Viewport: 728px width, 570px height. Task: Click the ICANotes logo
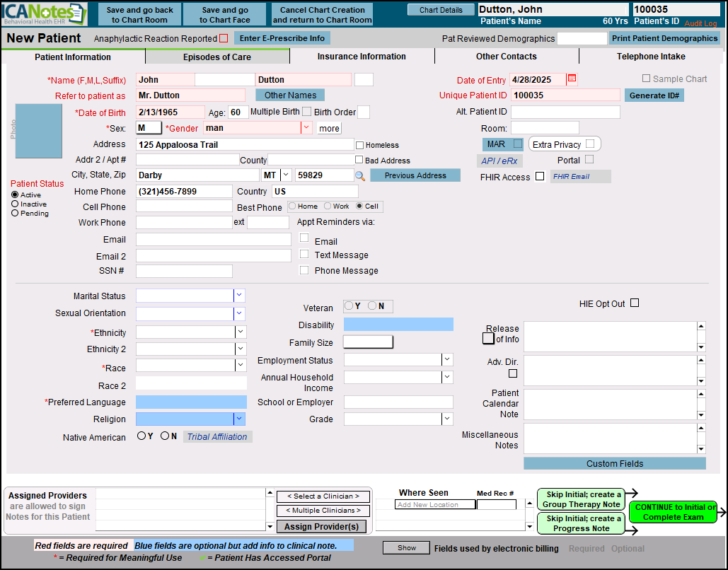pyautogui.click(x=44, y=14)
